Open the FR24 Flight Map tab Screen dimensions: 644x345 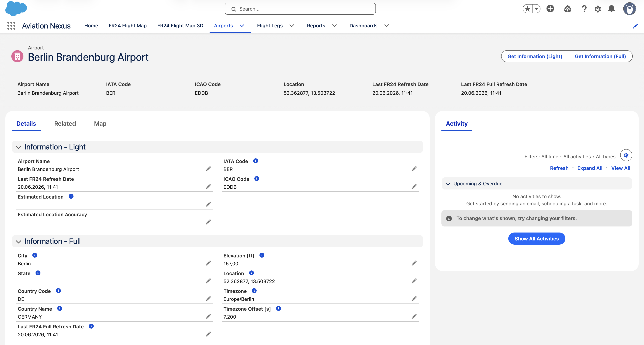[x=128, y=26]
